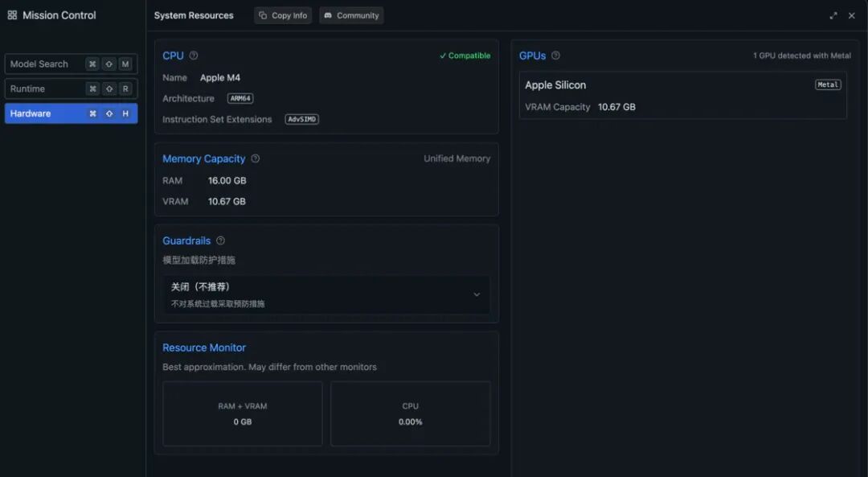Image resolution: width=868 pixels, height=477 pixels.
Task: Open Memory Capacity help icon
Action: click(256, 158)
